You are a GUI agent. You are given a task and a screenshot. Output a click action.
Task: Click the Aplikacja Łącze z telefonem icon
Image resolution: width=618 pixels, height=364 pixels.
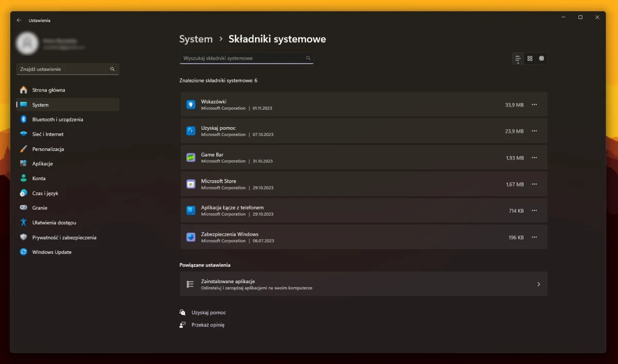coord(191,211)
